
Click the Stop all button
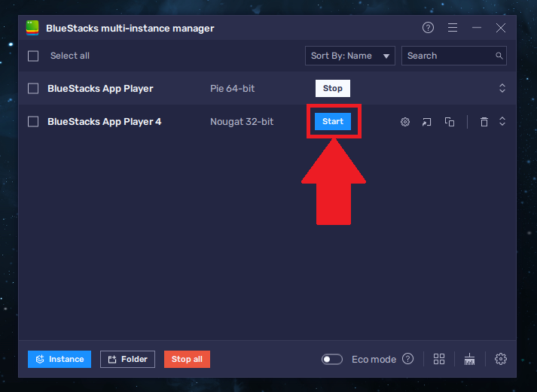point(187,359)
